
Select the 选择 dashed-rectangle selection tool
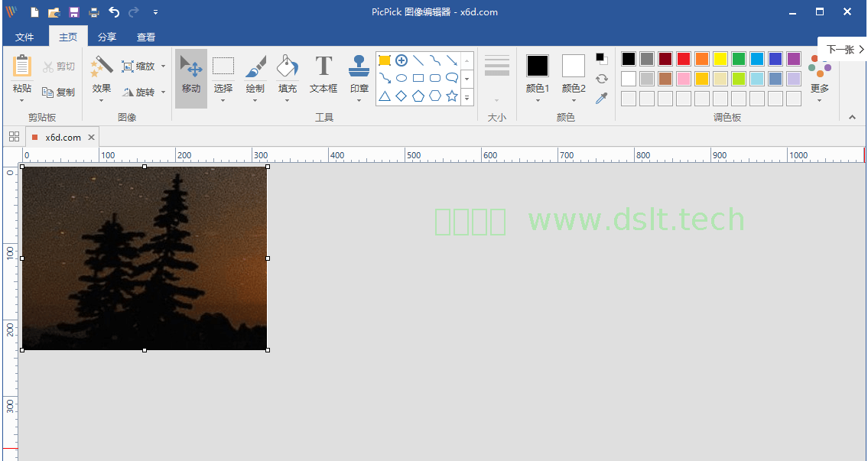tap(223, 66)
